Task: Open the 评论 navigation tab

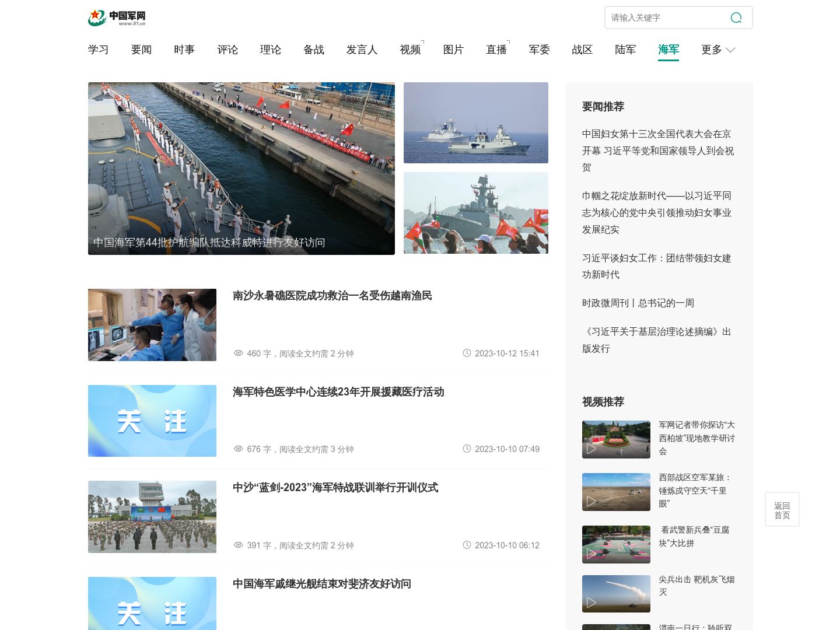Action: click(228, 50)
